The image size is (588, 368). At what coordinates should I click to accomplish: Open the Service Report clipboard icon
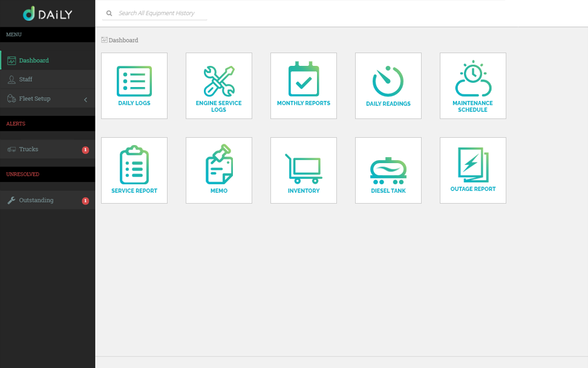click(134, 165)
